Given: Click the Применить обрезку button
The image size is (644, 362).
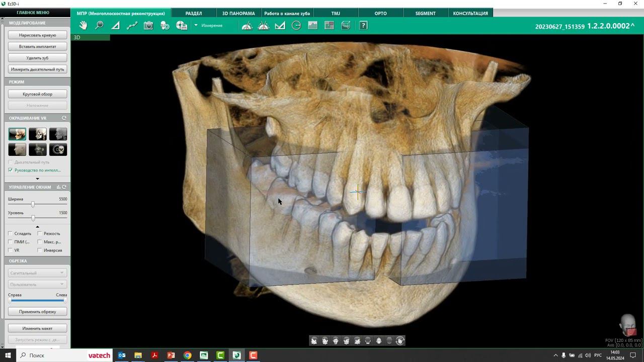Looking at the screenshot, I should point(37,312).
